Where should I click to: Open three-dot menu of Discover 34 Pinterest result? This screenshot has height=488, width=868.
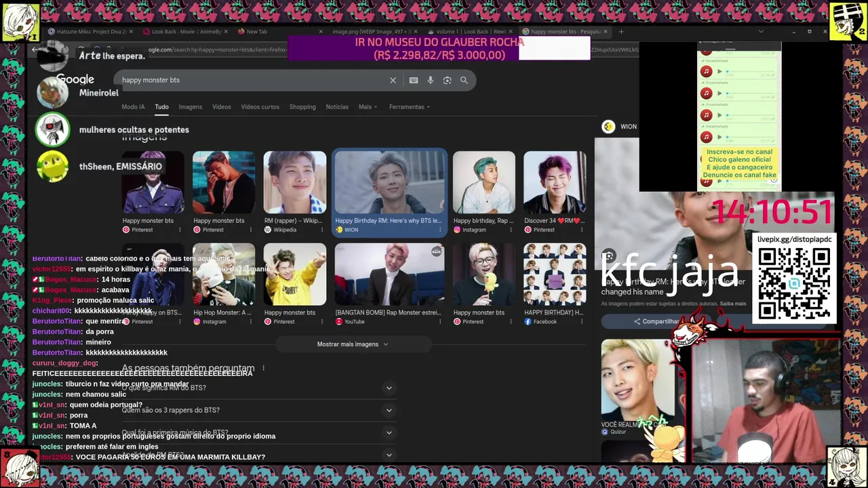582,230
